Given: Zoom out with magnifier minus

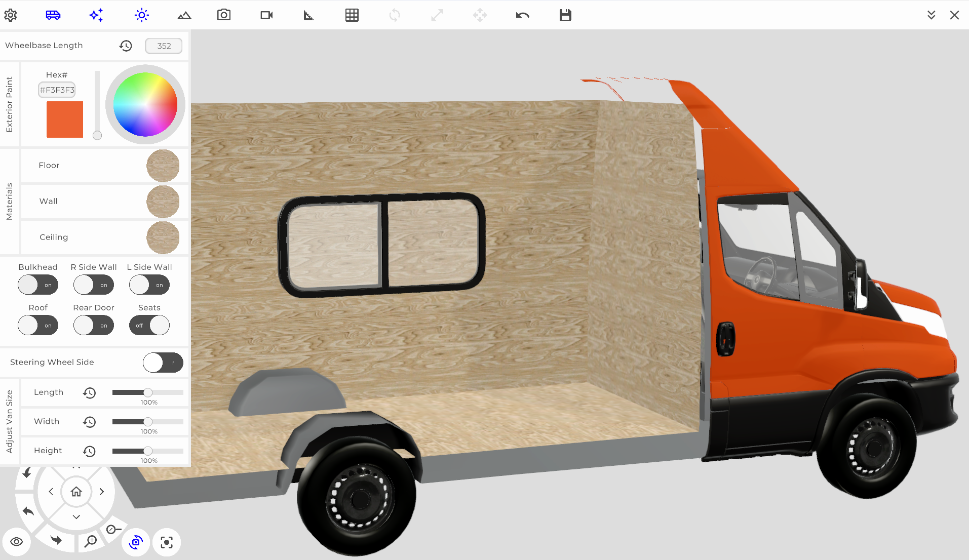Looking at the screenshot, I should coord(113,530).
